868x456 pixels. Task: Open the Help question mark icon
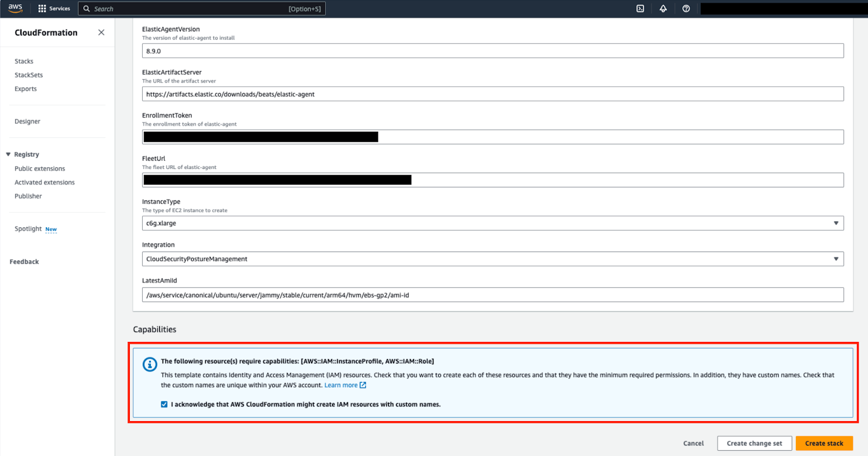[x=686, y=8]
